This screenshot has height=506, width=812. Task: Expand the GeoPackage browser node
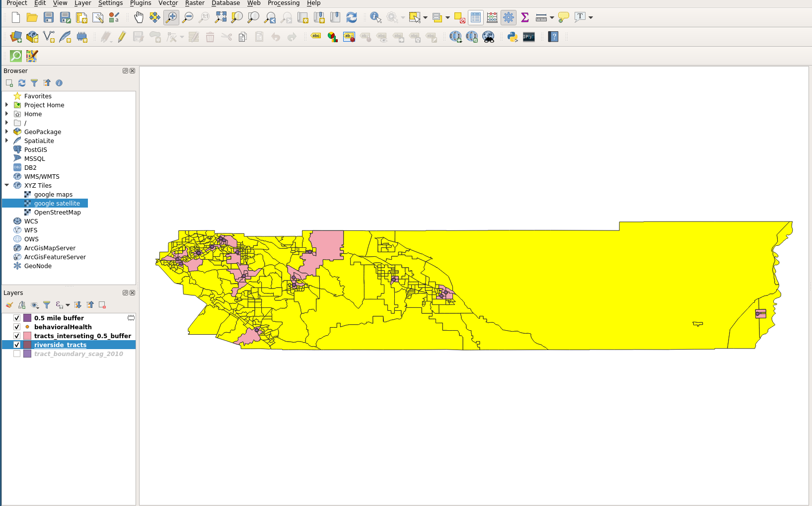pyautogui.click(x=7, y=132)
